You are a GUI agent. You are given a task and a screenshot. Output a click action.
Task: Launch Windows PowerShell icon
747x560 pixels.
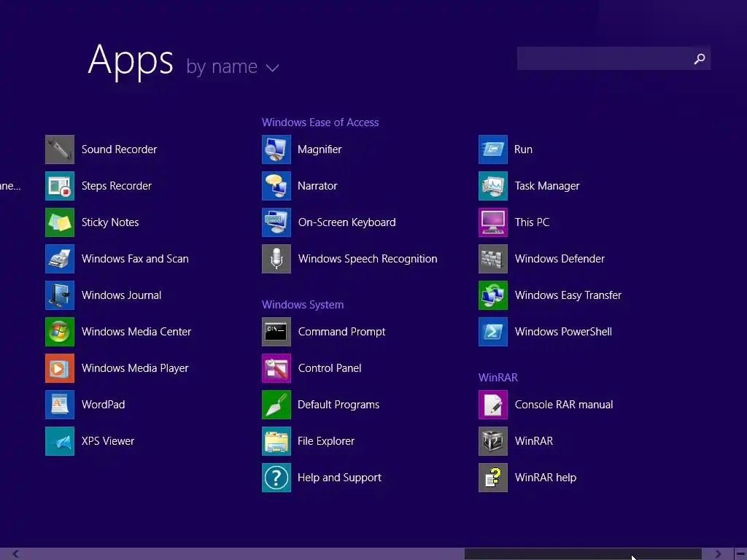(x=493, y=332)
